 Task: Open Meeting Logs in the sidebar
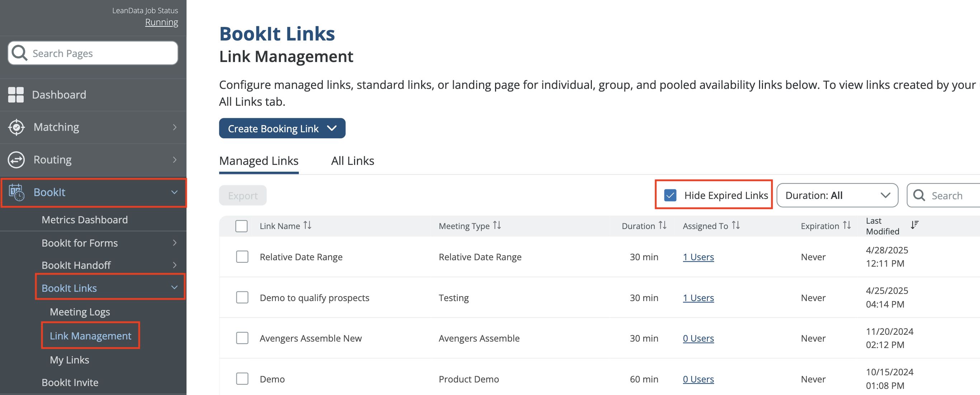pyautogui.click(x=80, y=312)
